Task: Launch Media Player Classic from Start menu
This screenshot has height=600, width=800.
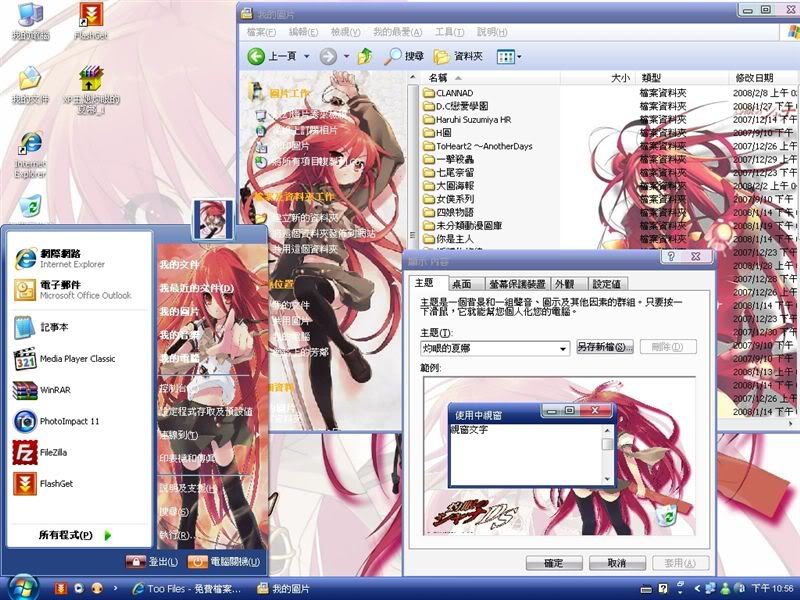Action: click(x=79, y=359)
